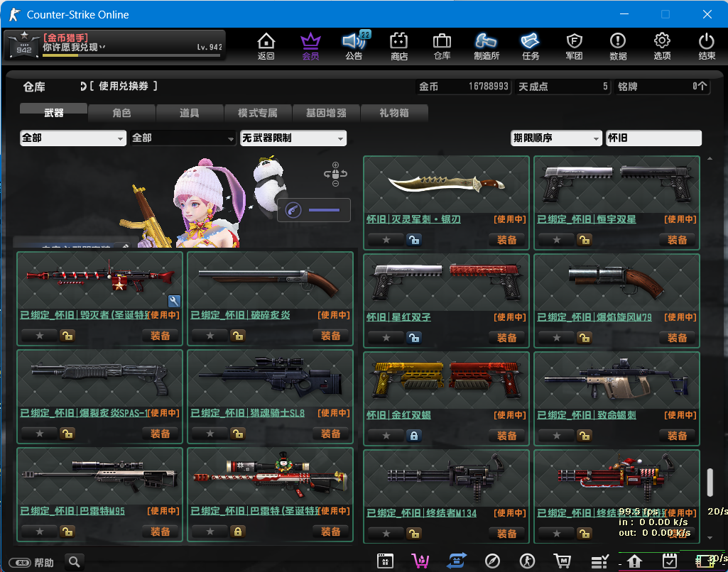Screen dimensions: 728x572
Task: Toggle the favorite star on 恒宇双星
Action: [557, 240]
